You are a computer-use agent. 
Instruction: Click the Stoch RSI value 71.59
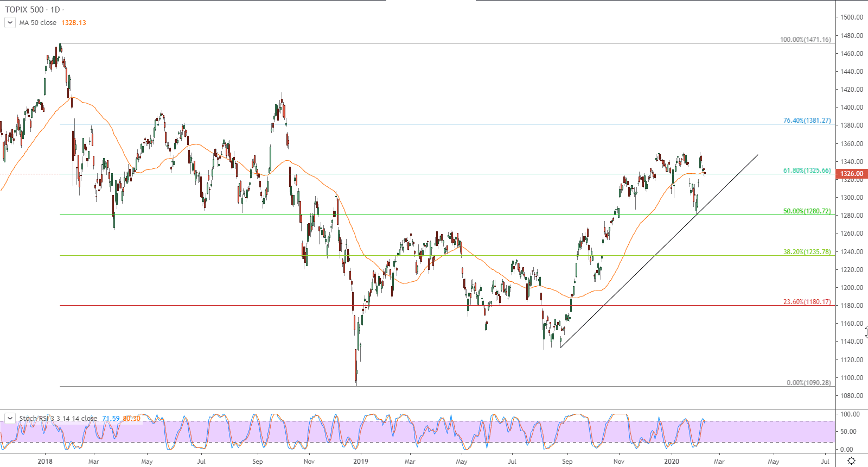click(x=111, y=418)
